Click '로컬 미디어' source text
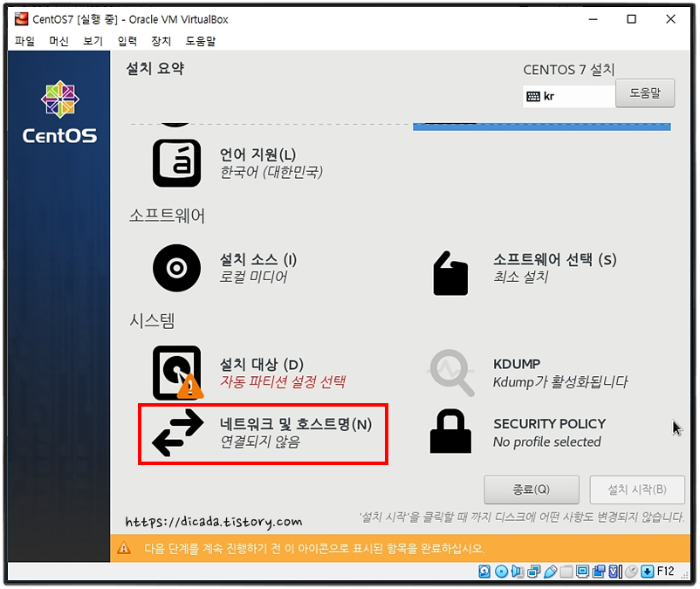 click(x=253, y=277)
